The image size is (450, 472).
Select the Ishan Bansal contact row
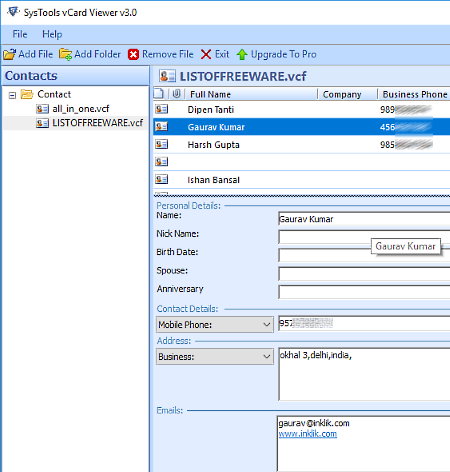[x=301, y=180]
